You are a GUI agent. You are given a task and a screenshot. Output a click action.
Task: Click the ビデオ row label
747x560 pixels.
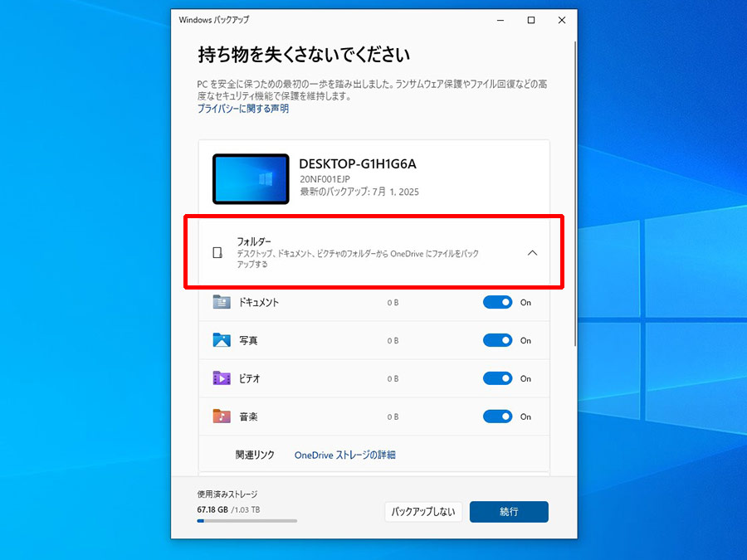click(249, 378)
